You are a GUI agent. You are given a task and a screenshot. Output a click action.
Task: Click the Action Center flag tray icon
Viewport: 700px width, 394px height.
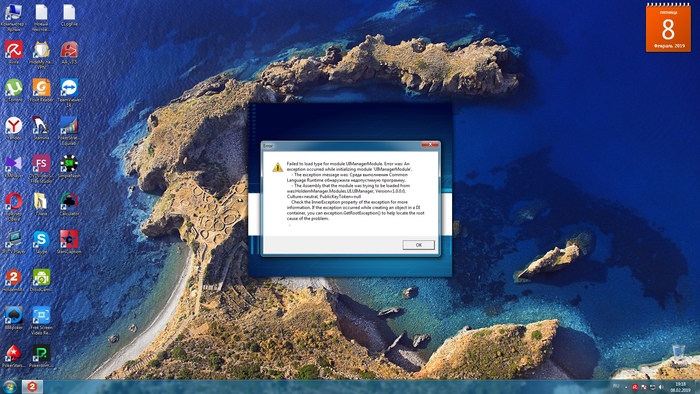pyautogui.click(x=643, y=387)
